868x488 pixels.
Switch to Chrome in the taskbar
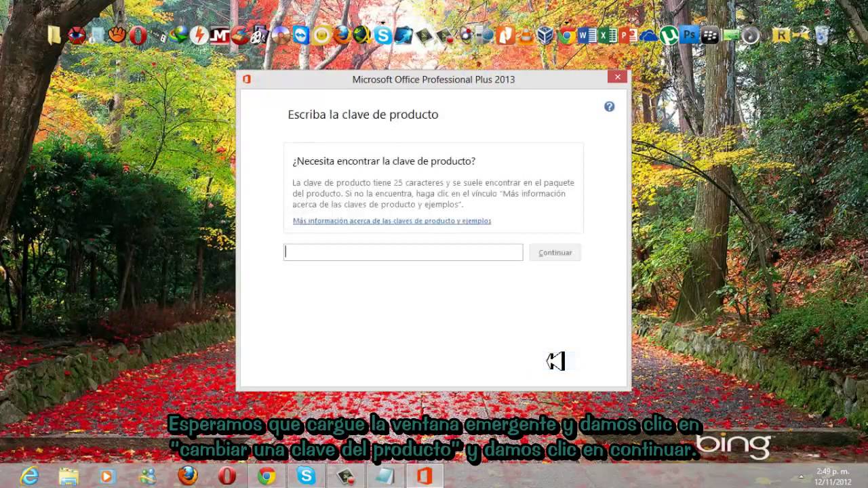point(267,476)
